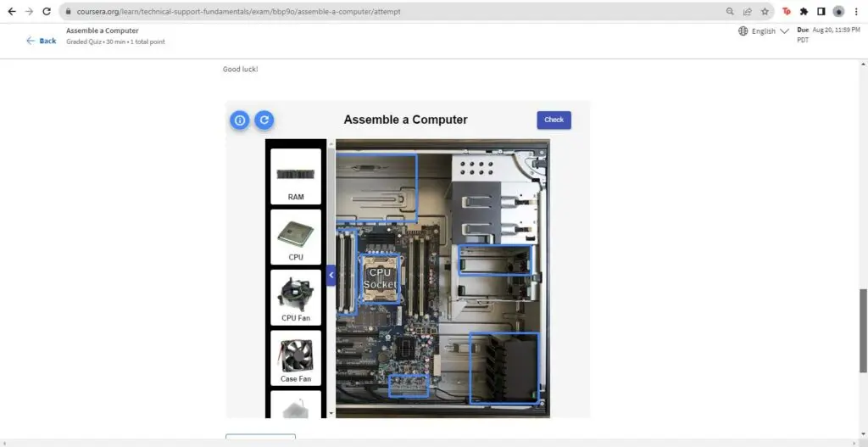
Task: Select the CPU component card
Action: 296,237
